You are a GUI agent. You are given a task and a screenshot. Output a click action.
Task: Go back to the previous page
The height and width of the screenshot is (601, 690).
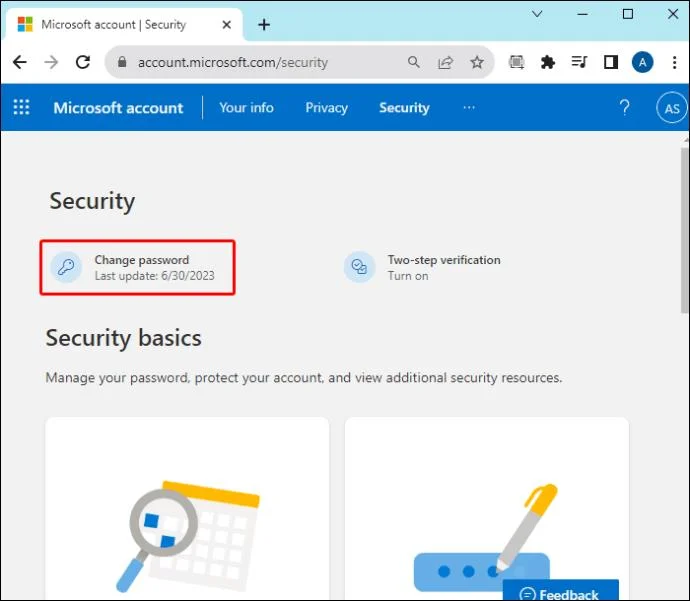coord(19,62)
